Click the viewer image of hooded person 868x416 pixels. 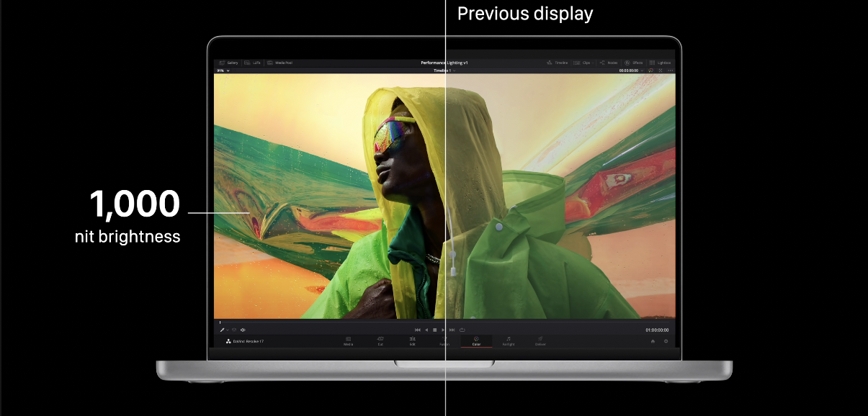tap(444, 196)
